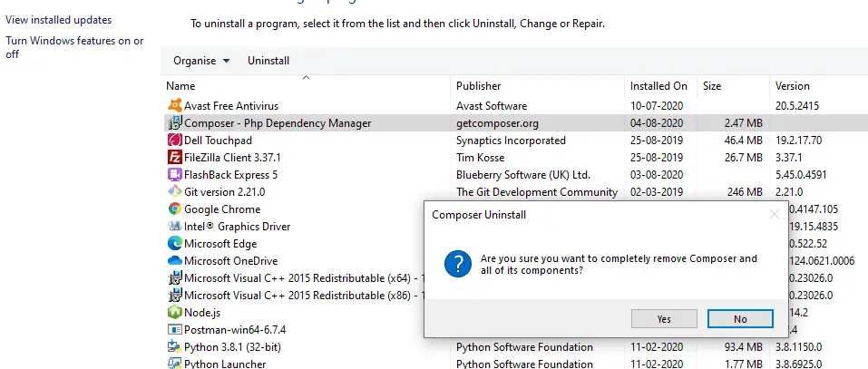Select Intel Graphics Driver entry
Image resolution: width=868 pixels, height=369 pixels.
(238, 227)
